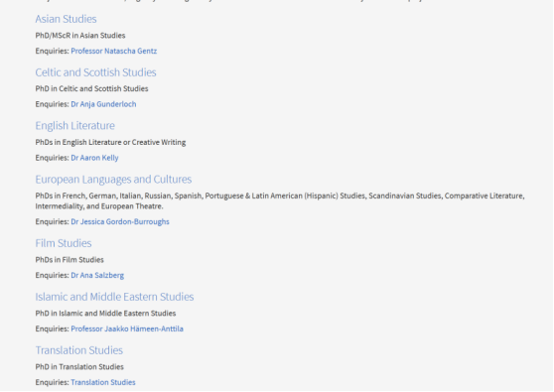Open European Languages and Cultures heading
554x392 pixels.
[x=113, y=180]
